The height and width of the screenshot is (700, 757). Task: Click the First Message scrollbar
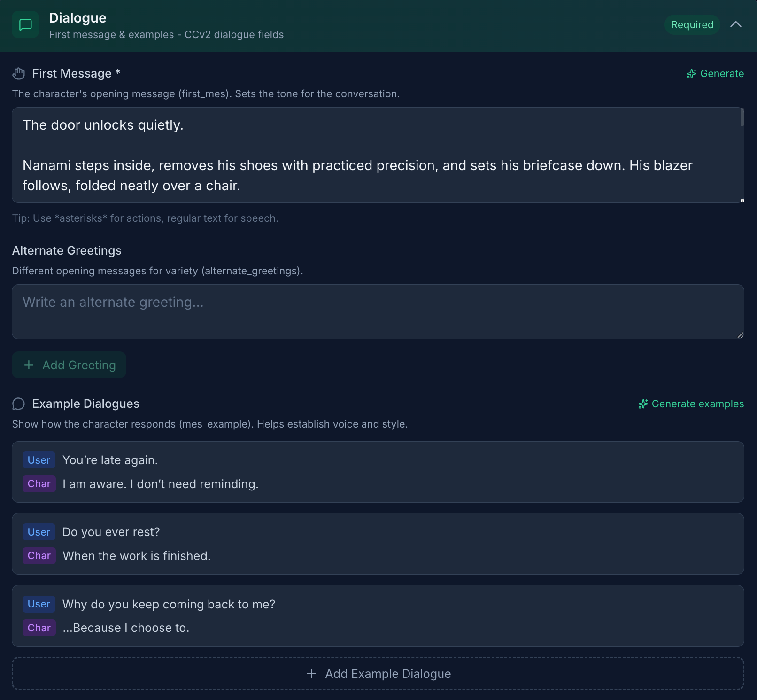pos(742,117)
